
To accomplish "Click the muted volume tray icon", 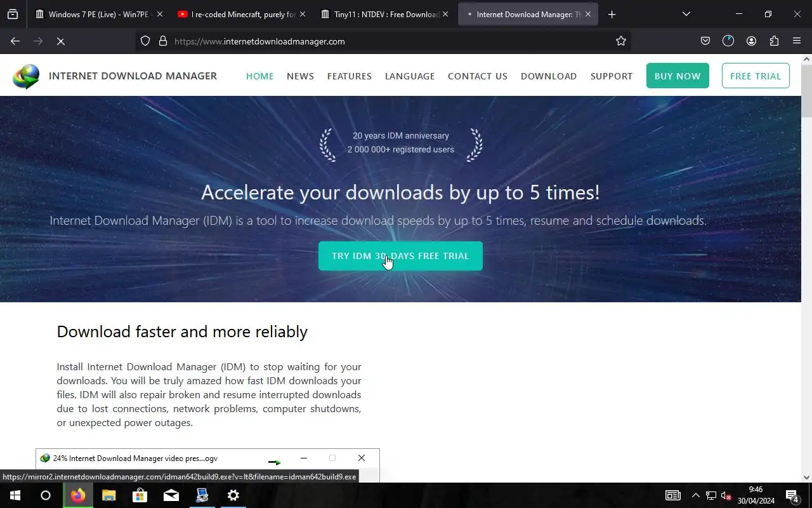I will pos(727,495).
